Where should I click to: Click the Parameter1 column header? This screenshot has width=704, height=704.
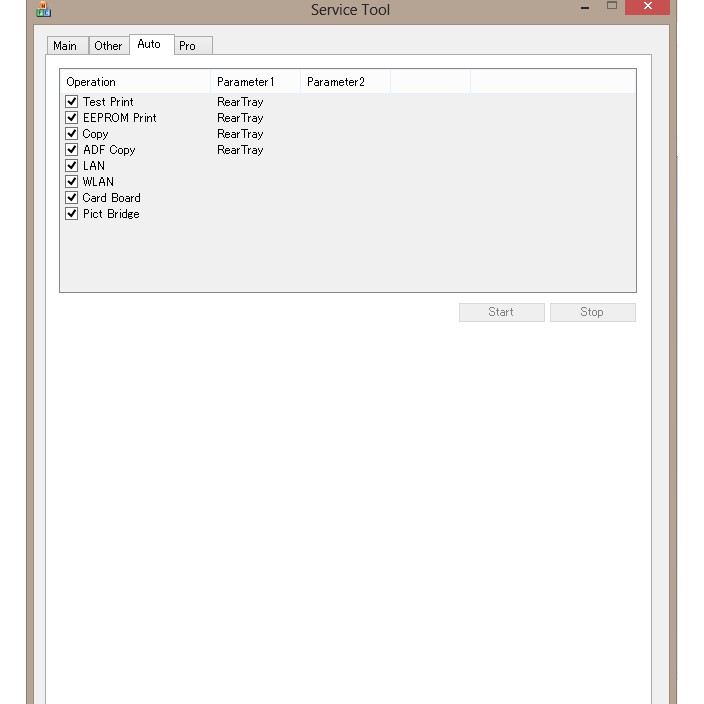click(x=255, y=82)
